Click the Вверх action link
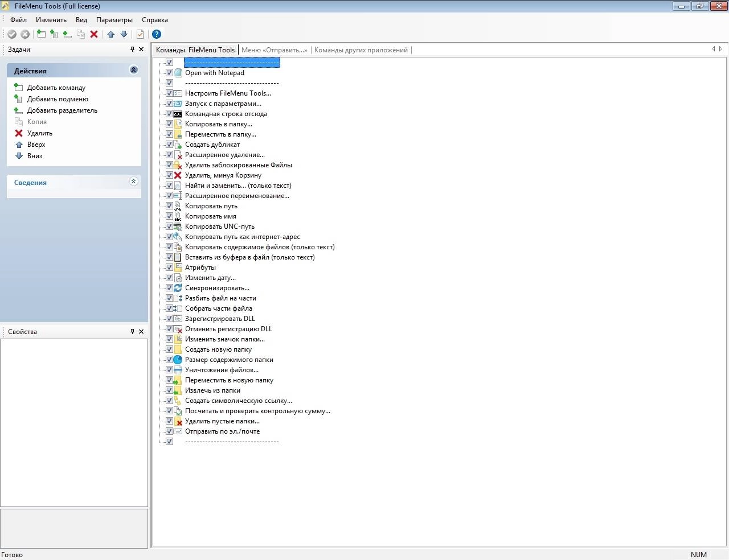Screen dimensions: 729x560 (36, 145)
